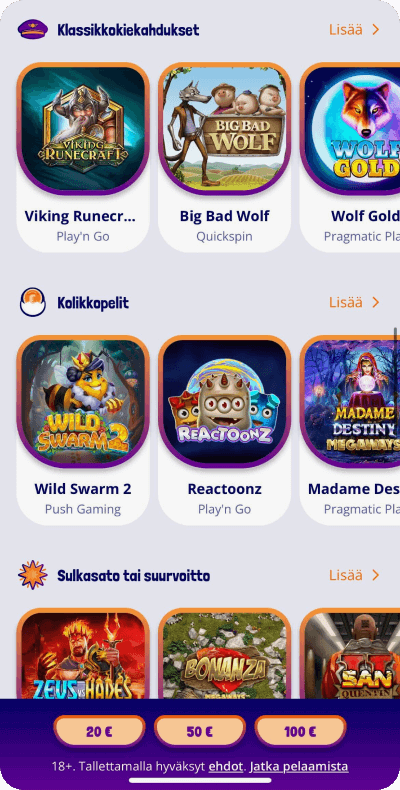
Task: Open the Zeus vs Hades game tile
Action: pyautogui.click(x=83, y=654)
